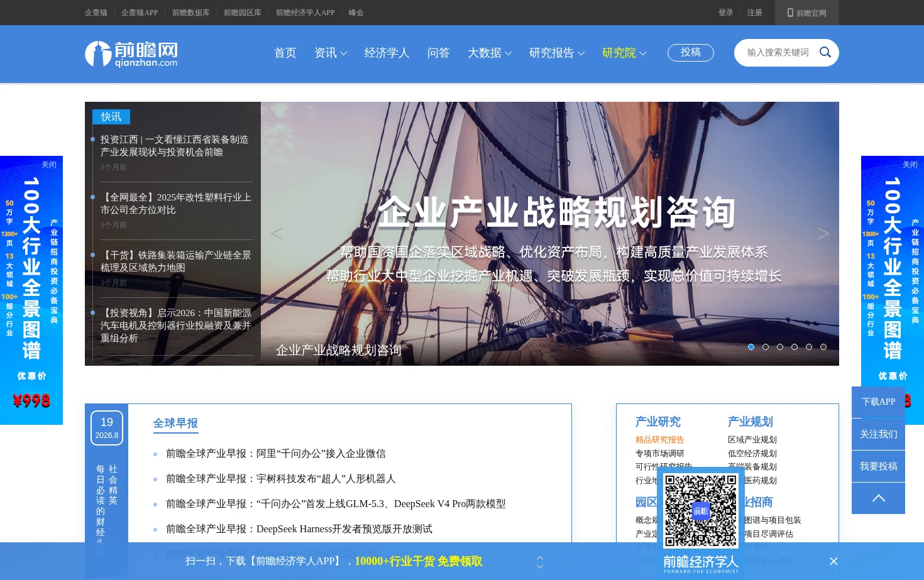This screenshot has width=924, height=580.
Task: Open article DeepSeek Harness开发者预览版开放测试
Action: [299, 529]
